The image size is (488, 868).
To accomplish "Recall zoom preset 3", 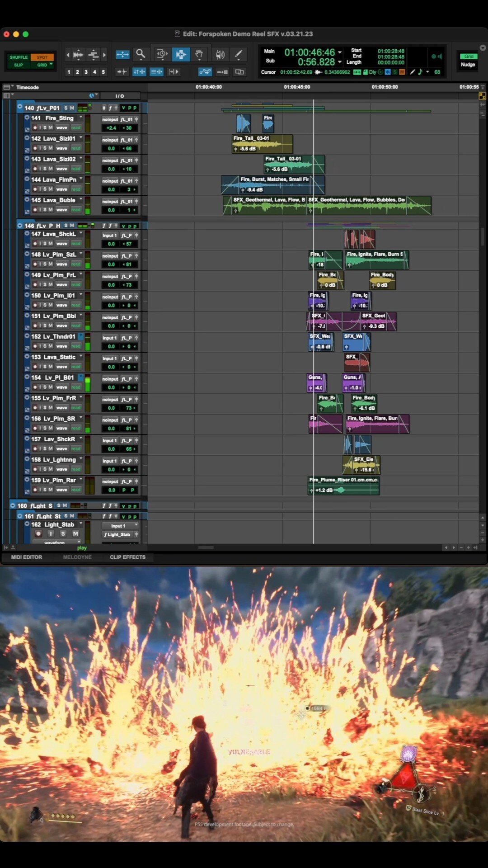I will click(86, 72).
